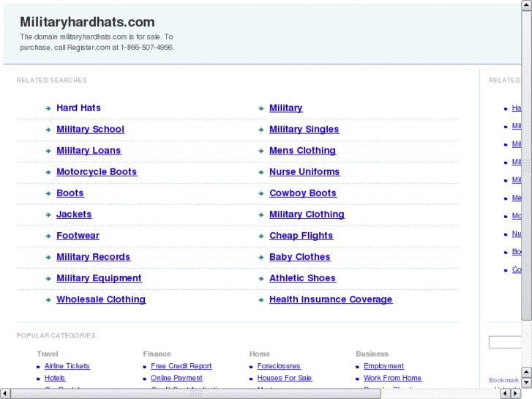
Task: Open Wholesale Clothing link
Action: coord(101,299)
